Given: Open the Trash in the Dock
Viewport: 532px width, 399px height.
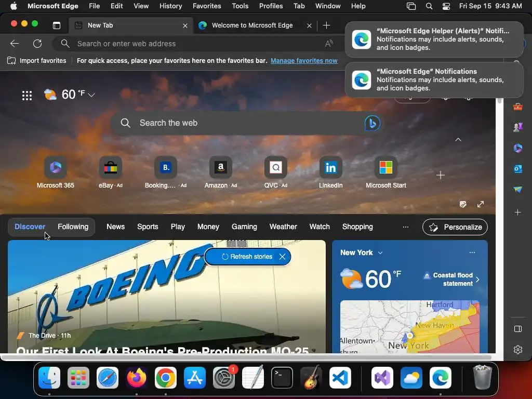Looking at the screenshot, I should pyautogui.click(x=482, y=377).
